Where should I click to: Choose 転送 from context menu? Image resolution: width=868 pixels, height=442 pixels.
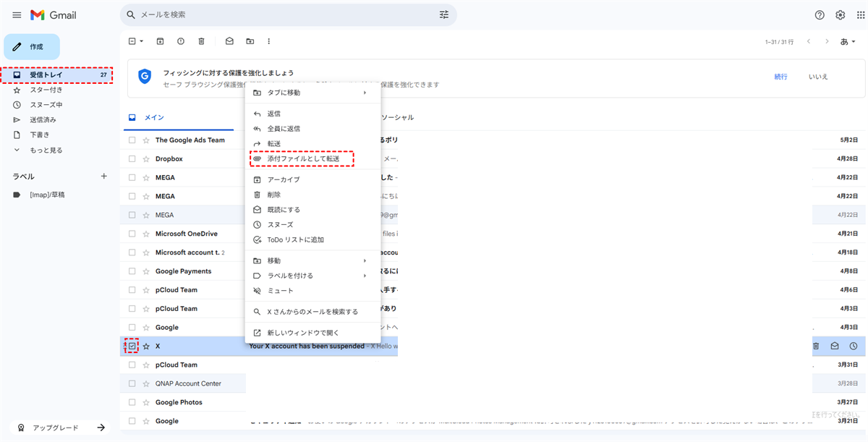coord(312,143)
